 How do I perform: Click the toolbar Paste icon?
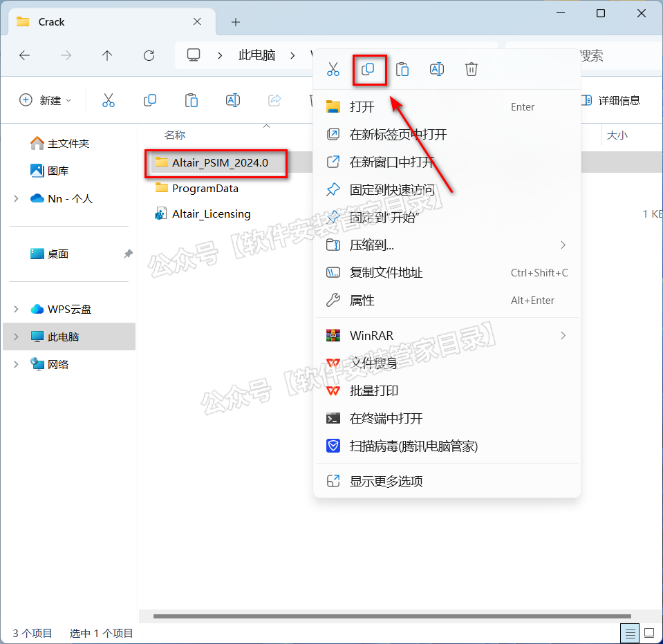[x=191, y=100]
